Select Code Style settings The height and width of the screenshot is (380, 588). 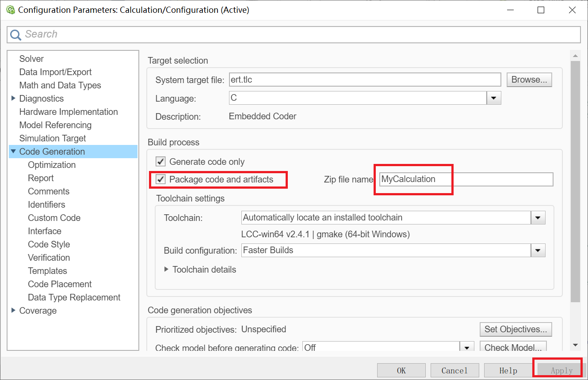49,244
